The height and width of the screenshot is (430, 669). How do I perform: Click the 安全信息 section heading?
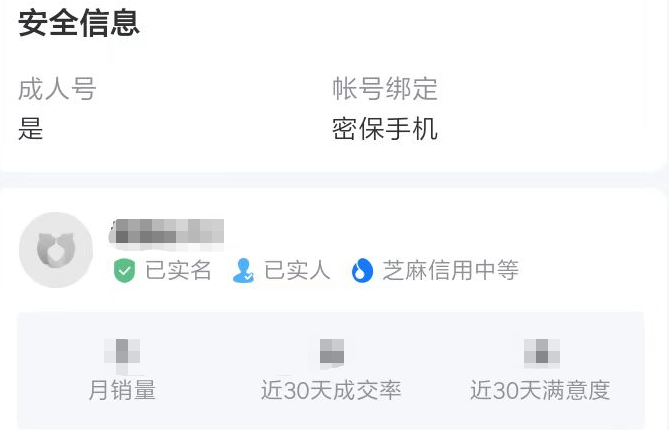[79, 23]
